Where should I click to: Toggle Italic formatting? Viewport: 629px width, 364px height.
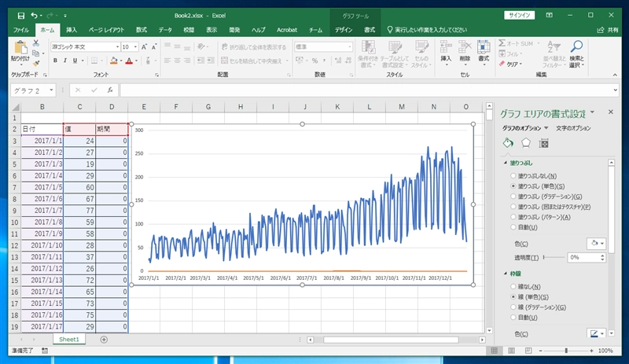tap(64, 61)
